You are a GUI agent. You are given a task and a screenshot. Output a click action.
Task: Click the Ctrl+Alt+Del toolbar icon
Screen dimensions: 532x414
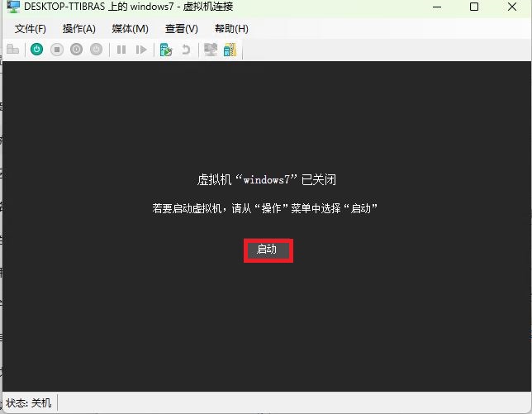point(12,50)
